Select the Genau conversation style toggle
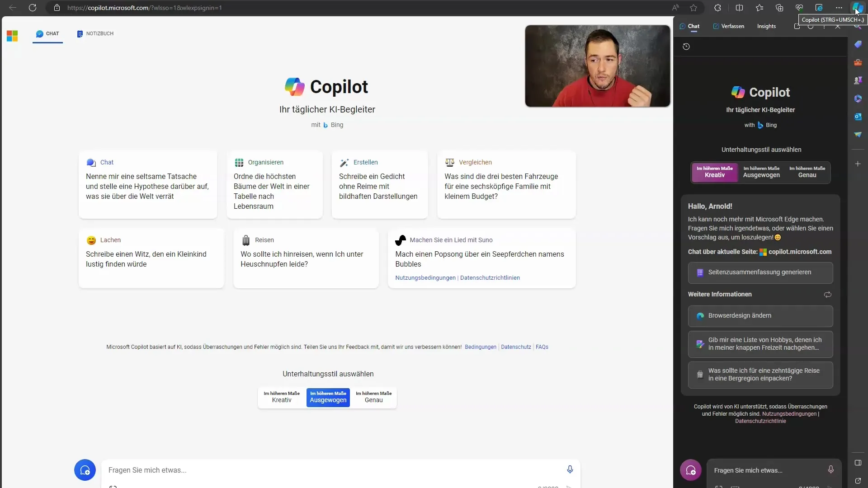 (373, 396)
